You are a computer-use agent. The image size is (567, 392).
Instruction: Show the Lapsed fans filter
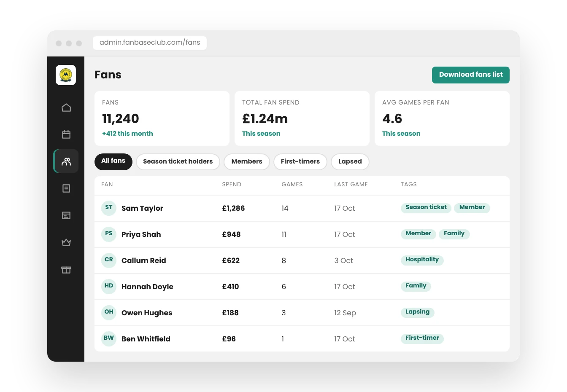(350, 161)
